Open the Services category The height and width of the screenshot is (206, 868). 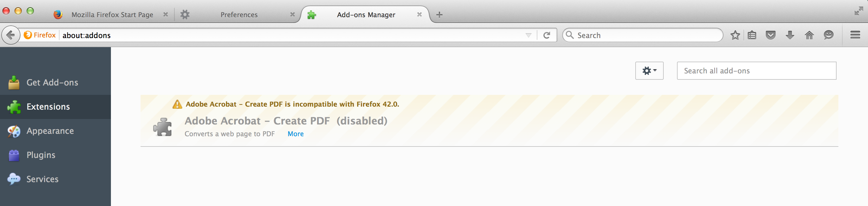coord(42,179)
